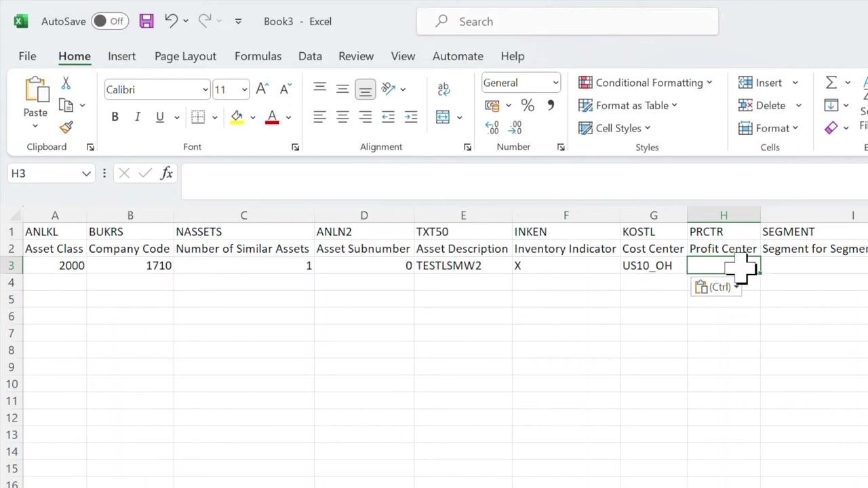Viewport: 868px width, 488px height.
Task: Click Accounting Number Format icon
Action: [492, 105]
